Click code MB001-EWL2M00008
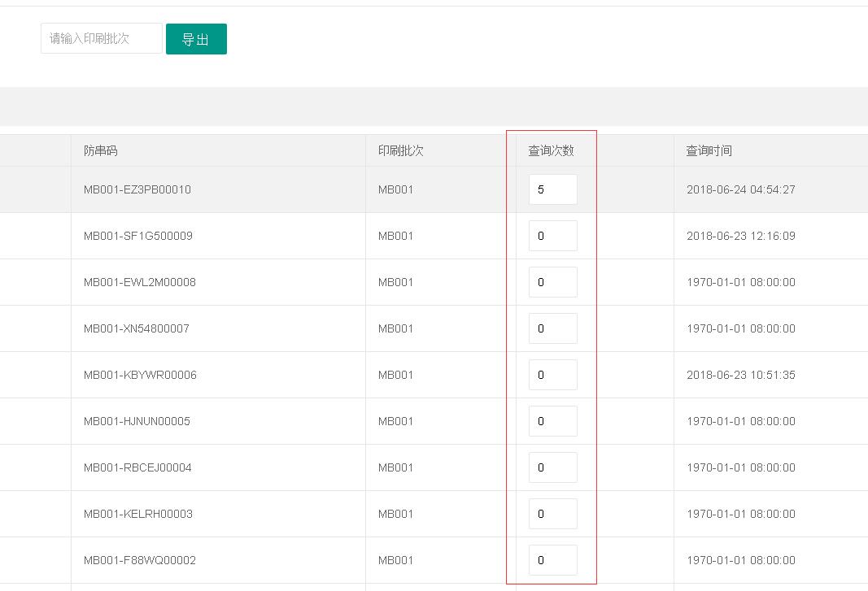The height and width of the screenshot is (591, 868). [x=139, y=282]
